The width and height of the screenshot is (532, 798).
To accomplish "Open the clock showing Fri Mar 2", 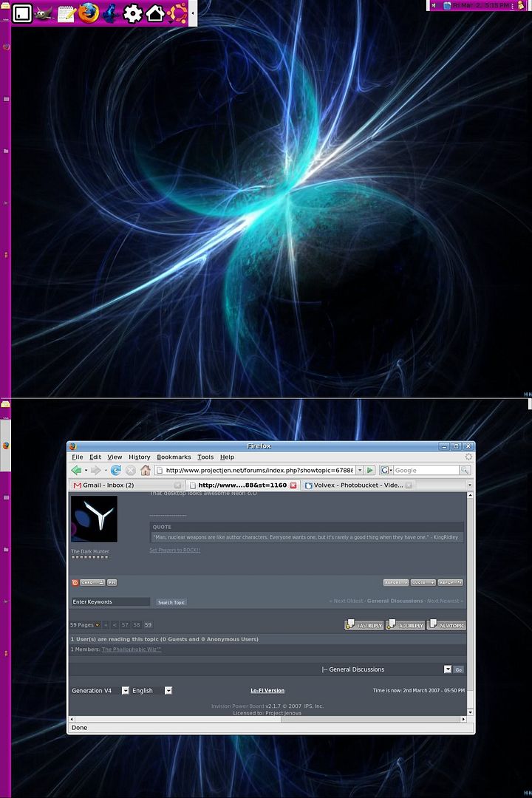I will 481,5.
